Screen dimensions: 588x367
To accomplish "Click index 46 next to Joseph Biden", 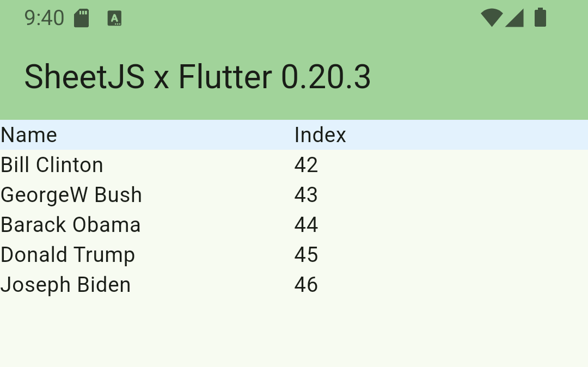I will point(306,285).
